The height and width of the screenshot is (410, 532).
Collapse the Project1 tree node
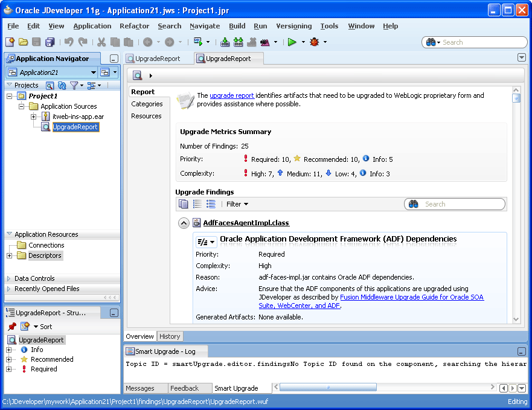pos(10,96)
